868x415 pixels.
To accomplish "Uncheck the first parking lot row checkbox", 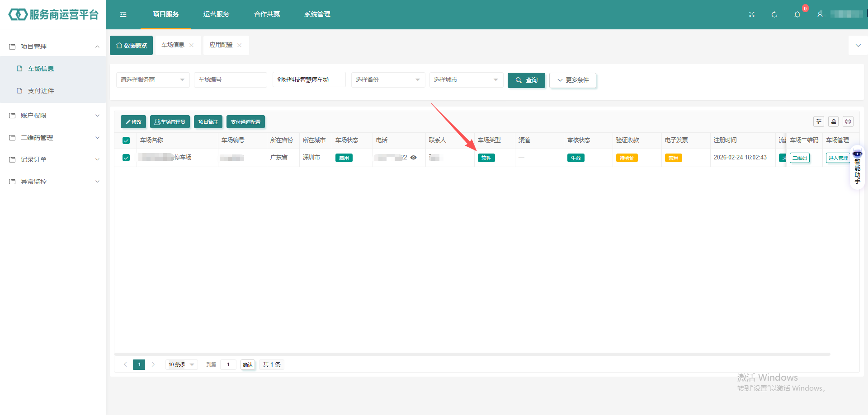I will 126,158.
